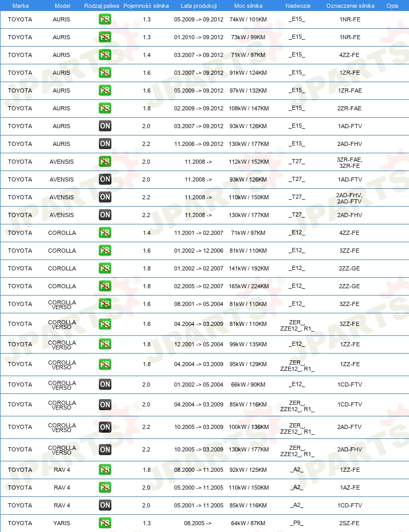Click the _P9_ body code cell
This screenshot has width=409, height=532.
coord(297,523)
